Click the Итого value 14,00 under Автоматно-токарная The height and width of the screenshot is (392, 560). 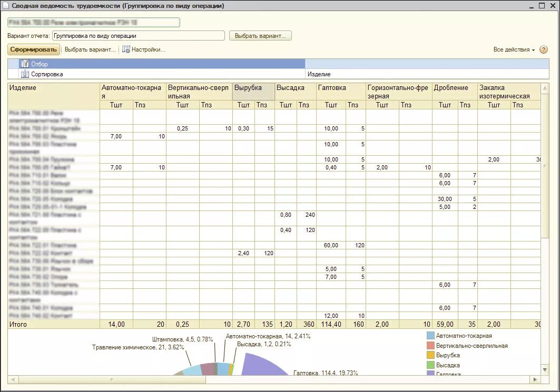[116, 324]
